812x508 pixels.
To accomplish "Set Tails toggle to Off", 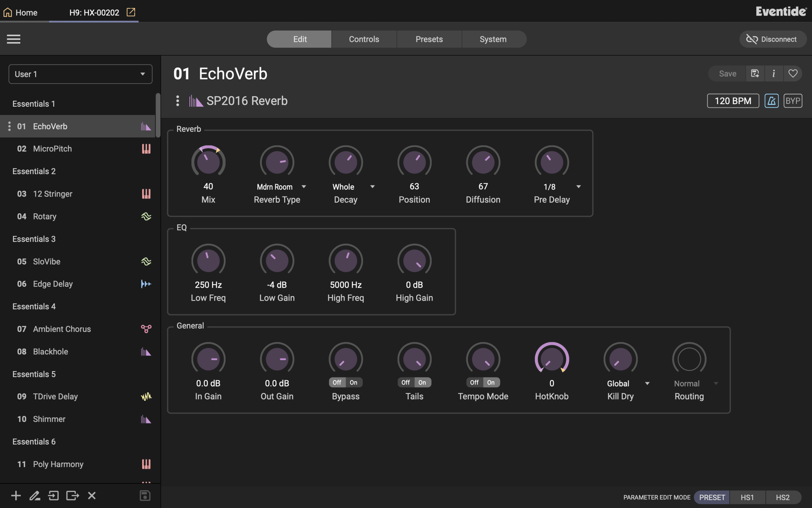I will coord(406,382).
